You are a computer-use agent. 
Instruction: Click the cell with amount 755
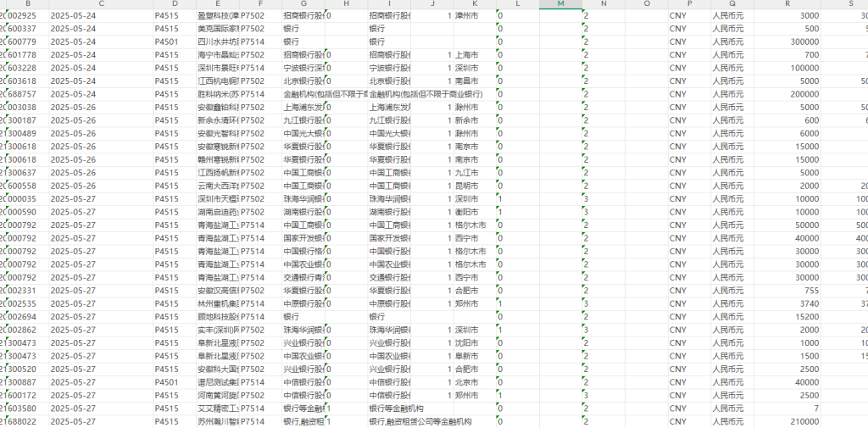pos(787,291)
